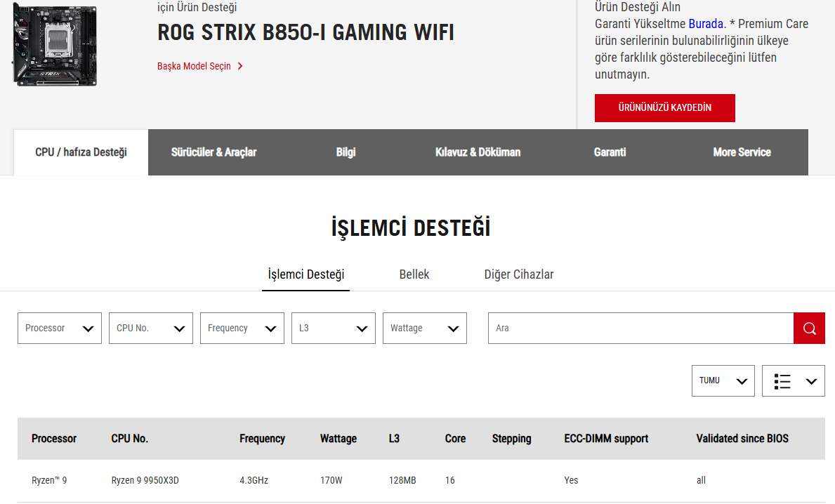This screenshot has width=835, height=504.
Task: Switch to the Bellek sub-tab
Action: (x=414, y=274)
